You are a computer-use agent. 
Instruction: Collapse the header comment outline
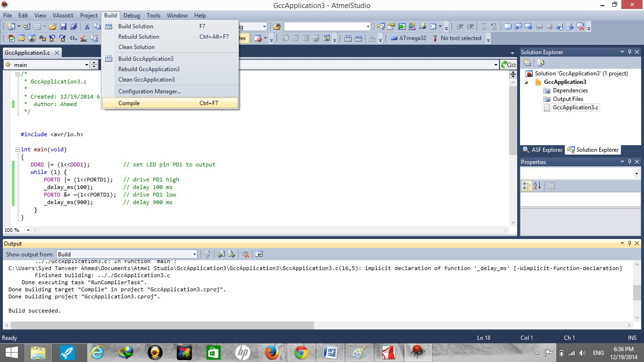tap(17, 74)
